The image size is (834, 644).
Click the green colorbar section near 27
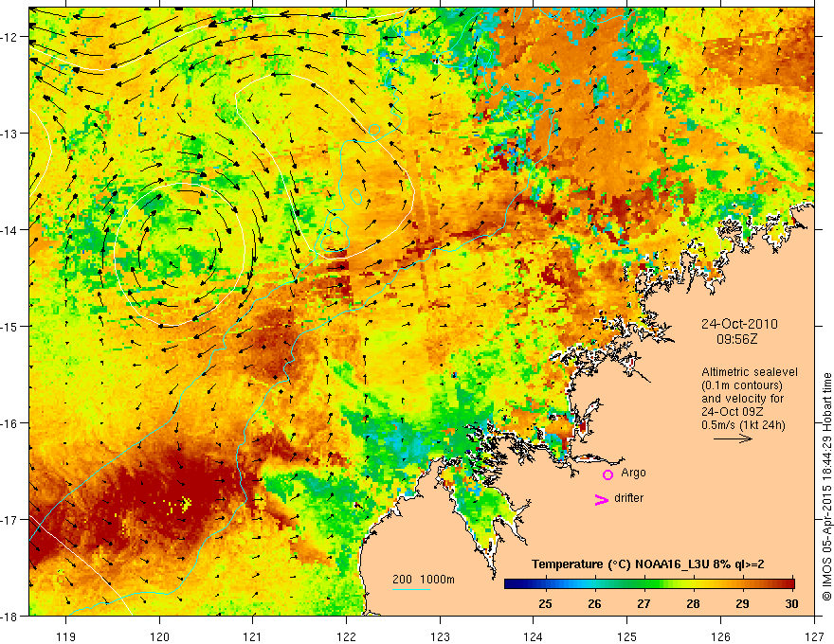pyautogui.click(x=644, y=583)
